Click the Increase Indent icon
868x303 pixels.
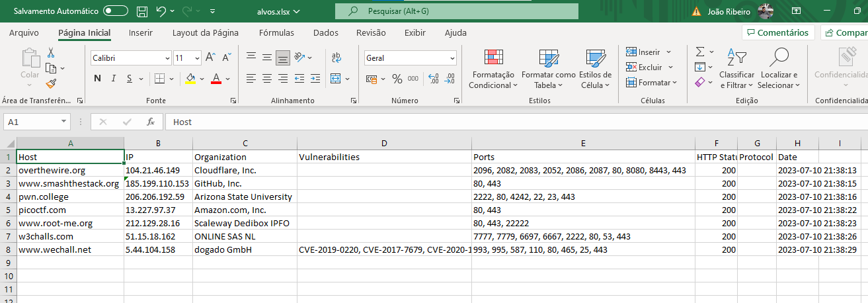tap(317, 79)
